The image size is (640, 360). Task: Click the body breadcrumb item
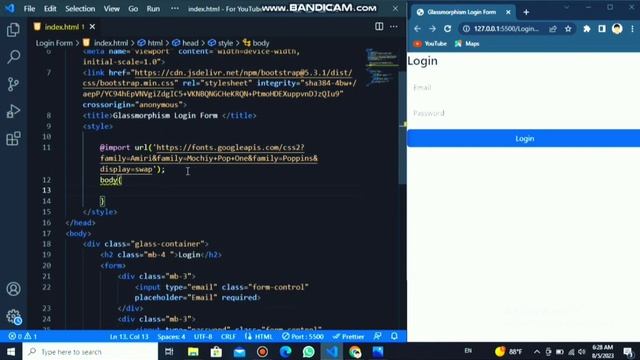coord(256,43)
